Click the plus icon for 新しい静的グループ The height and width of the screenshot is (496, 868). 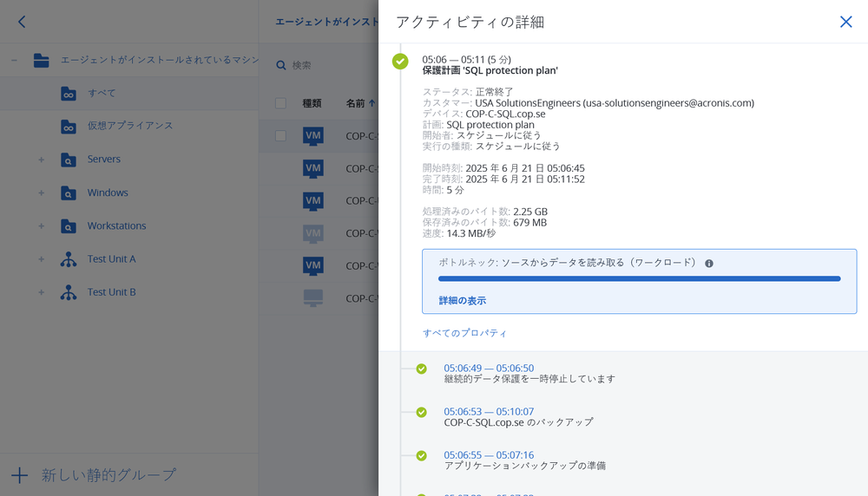point(19,475)
